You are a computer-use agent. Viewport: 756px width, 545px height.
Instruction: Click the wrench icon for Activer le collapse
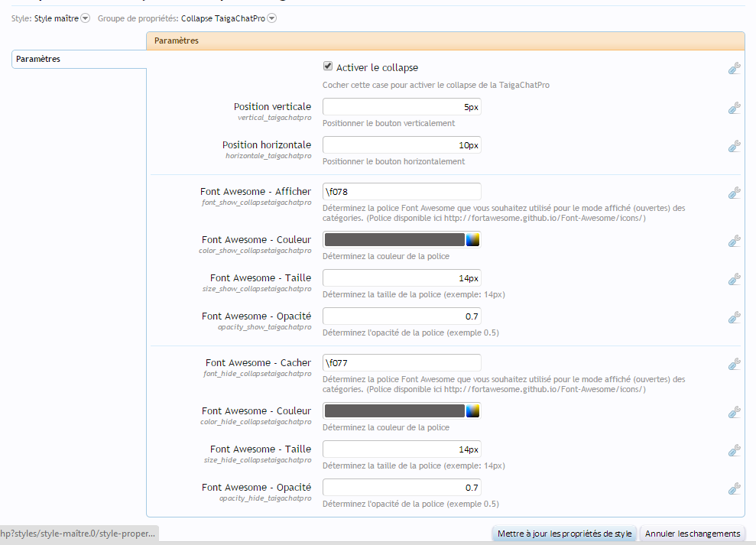point(735,69)
